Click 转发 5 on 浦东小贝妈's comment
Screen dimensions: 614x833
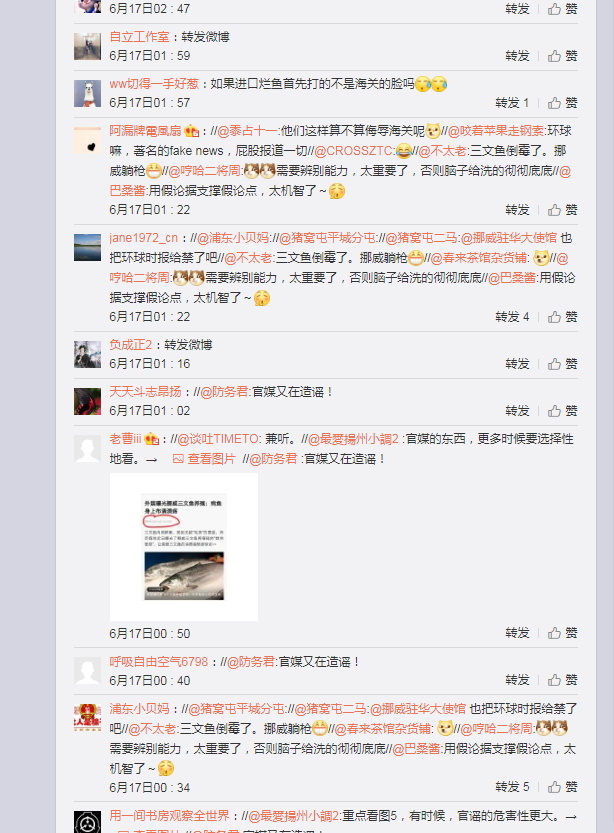(512, 787)
